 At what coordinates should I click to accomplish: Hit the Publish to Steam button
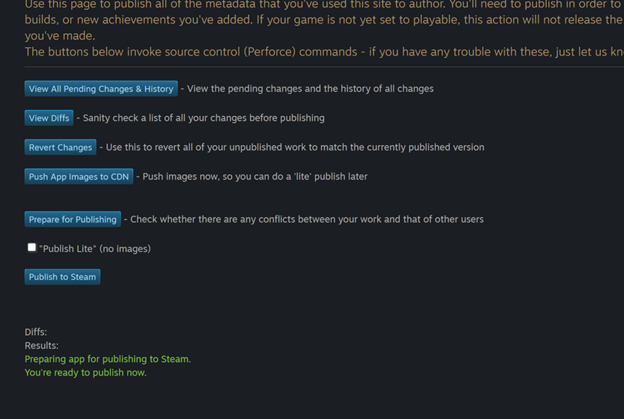coord(62,277)
